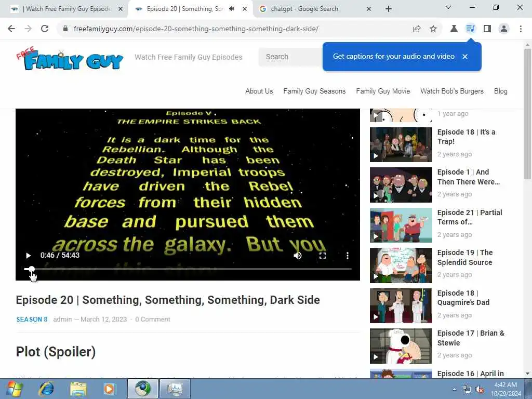This screenshot has height=399, width=532.
Task: Click the 0 Comment link
Action: coord(153,320)
